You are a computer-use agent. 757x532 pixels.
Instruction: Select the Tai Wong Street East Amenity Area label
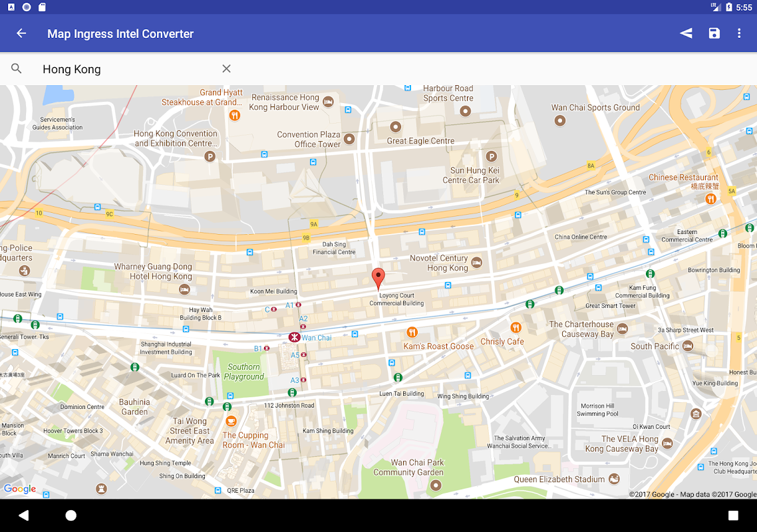[x=190, y=431]
